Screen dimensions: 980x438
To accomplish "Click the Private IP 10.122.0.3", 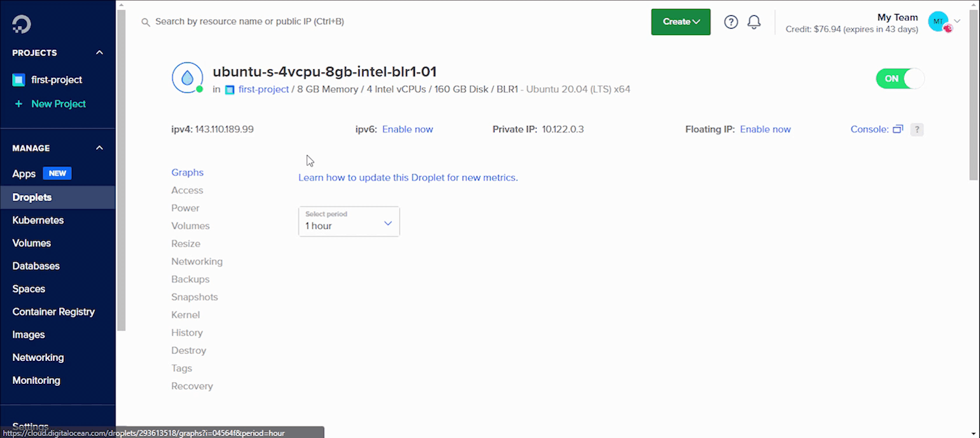I will coord(563,129).
